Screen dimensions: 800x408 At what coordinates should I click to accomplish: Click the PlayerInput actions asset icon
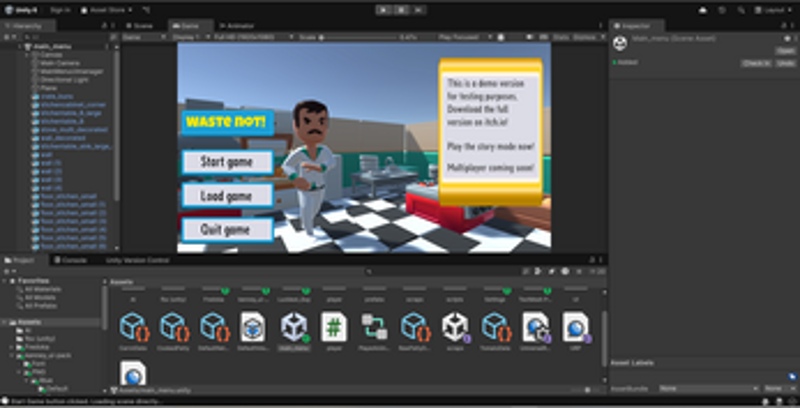tap(374, 327)
